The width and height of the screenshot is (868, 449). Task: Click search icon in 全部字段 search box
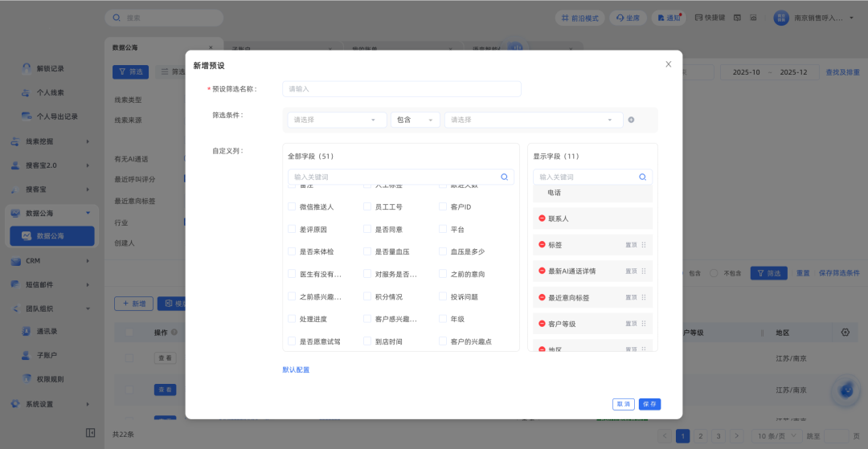pyautogui.click(x=504, y=177)
